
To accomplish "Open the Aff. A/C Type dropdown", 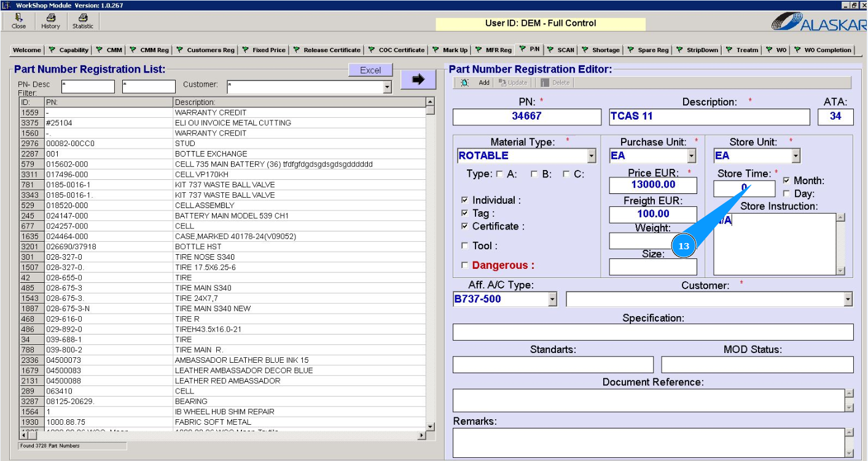I will pos(552,300).
